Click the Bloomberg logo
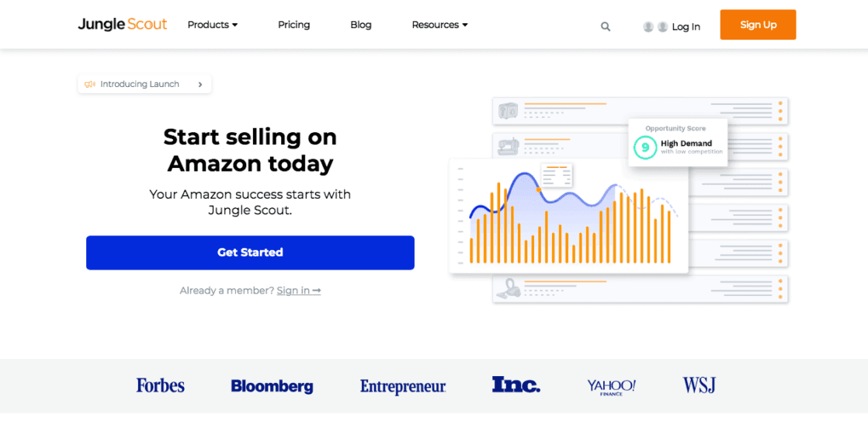Screen dimensions: 868x446 point(272,386)
